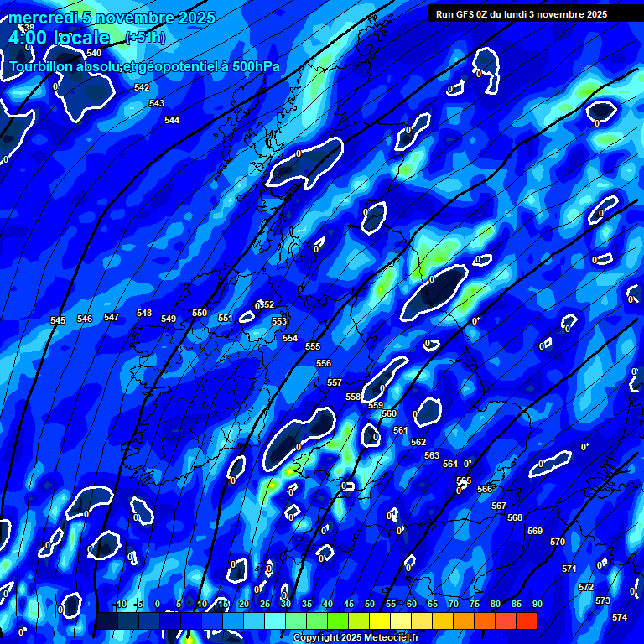Click the date title mercredi 5 novembre 2025
Viewport: 644px width, 644px height.
click(x=112, y=18)
